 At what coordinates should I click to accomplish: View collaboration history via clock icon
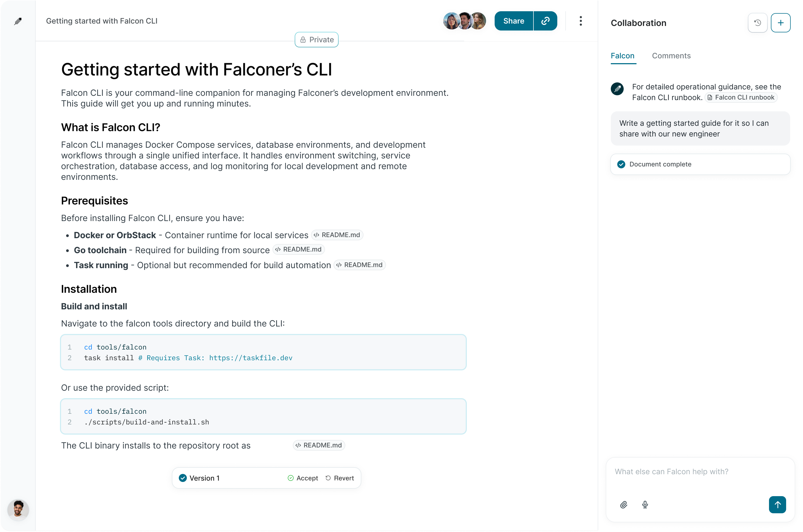pyautogui.click(x=757, y=23)
